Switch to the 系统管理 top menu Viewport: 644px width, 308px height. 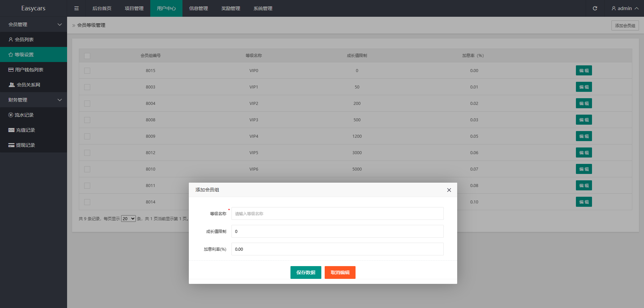[263, 8]
